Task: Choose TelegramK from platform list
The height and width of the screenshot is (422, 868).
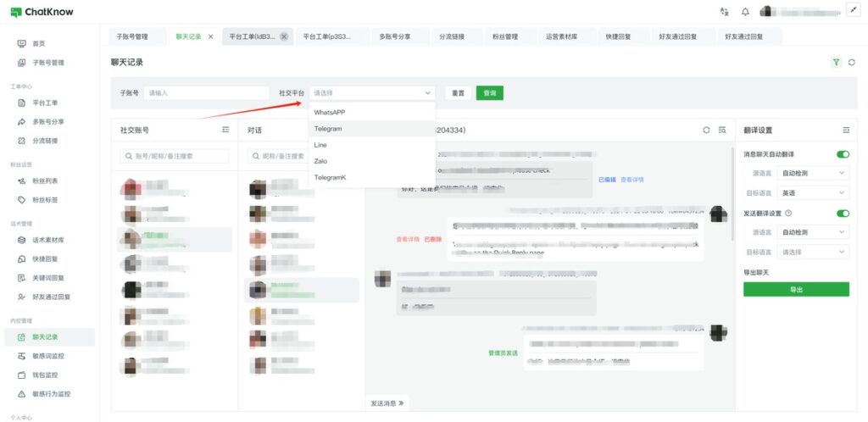Action: click(x=372, y=178)
